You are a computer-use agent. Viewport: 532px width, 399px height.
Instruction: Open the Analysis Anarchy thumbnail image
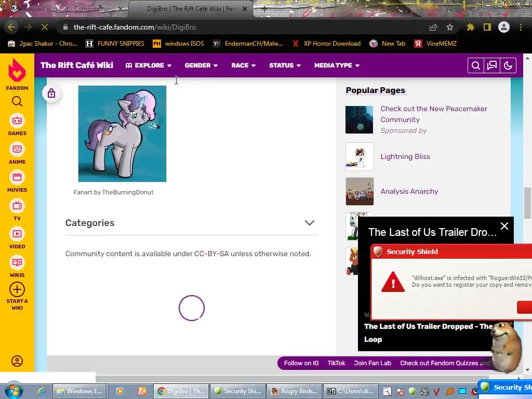(x=360, y=191)
